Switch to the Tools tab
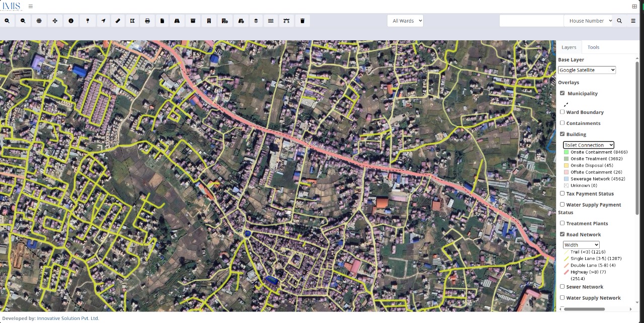Viewport: 644px width, 323px height. (x=593, y=47)
